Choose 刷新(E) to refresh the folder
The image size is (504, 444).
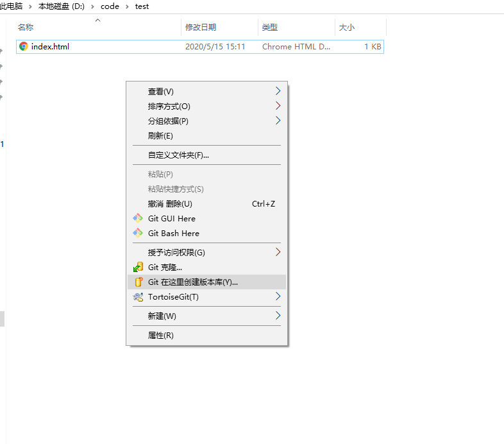pyautogui.click(x=206, y=136)
